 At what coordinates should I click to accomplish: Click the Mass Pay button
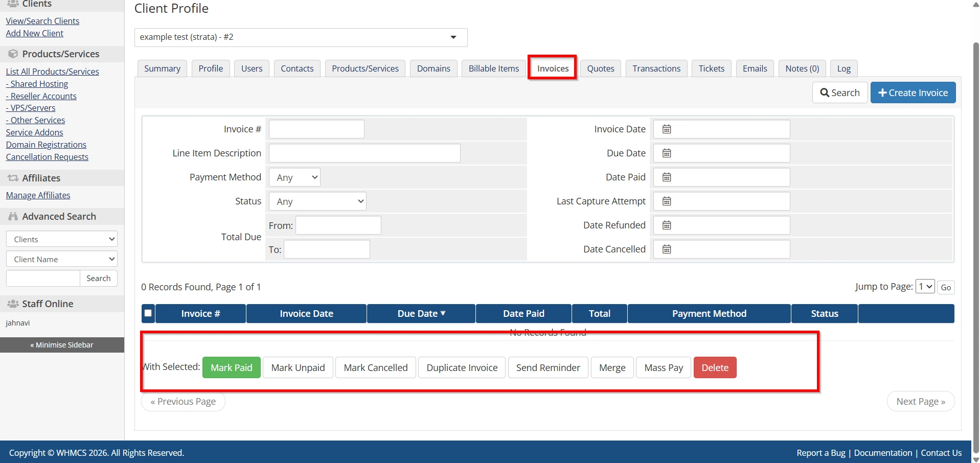pyautogui.click(x=664, y=367)
